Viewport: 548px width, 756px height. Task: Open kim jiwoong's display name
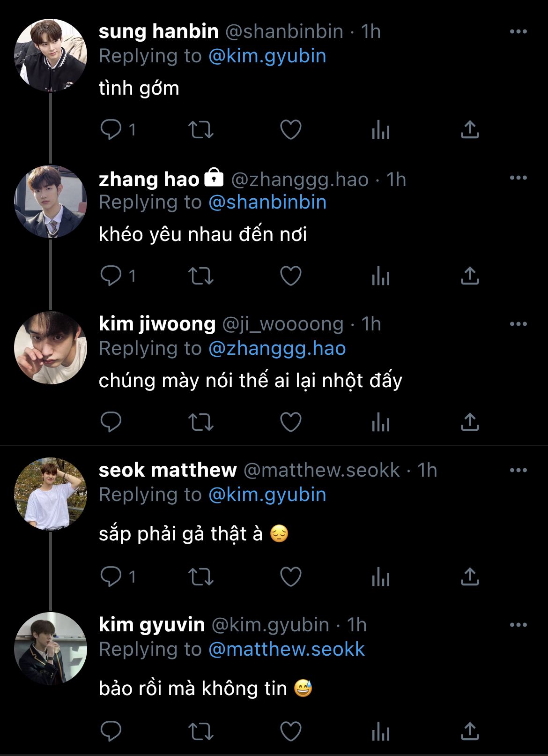157,324
